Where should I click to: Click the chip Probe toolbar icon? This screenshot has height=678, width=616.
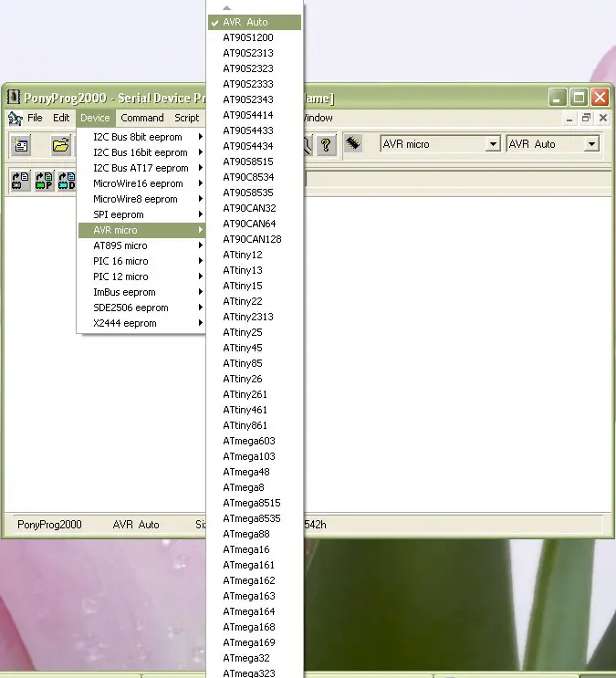353,143
